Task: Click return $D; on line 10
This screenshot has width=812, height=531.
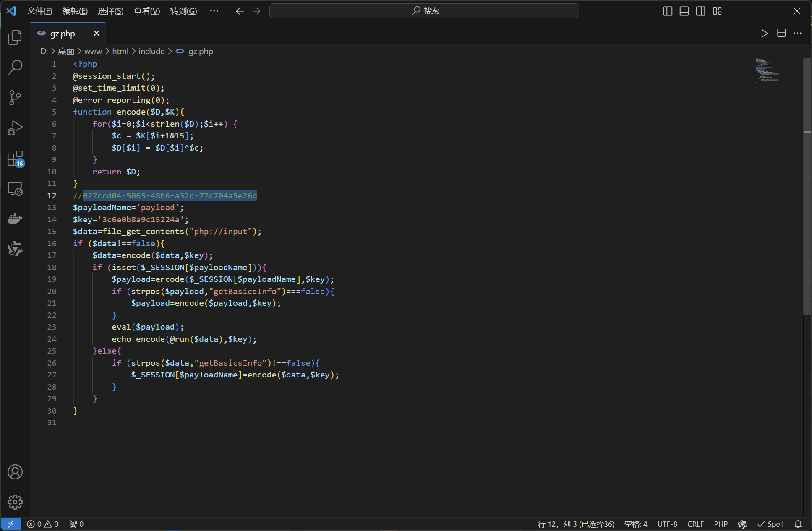Action: pyautogui.click(x=116, y=172)
